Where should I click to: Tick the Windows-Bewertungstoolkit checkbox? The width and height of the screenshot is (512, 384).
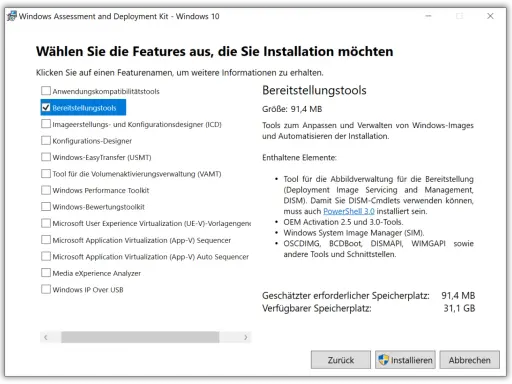pos(46,206)
